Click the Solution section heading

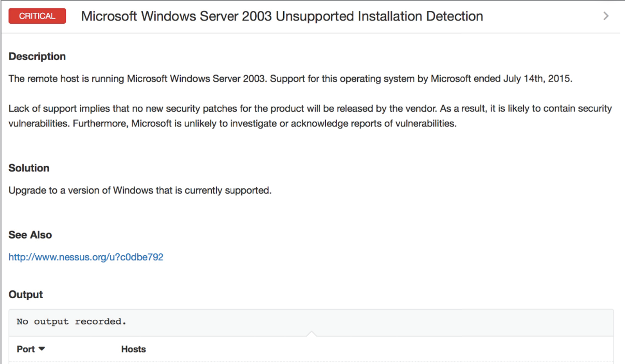[x=29, y=168]
